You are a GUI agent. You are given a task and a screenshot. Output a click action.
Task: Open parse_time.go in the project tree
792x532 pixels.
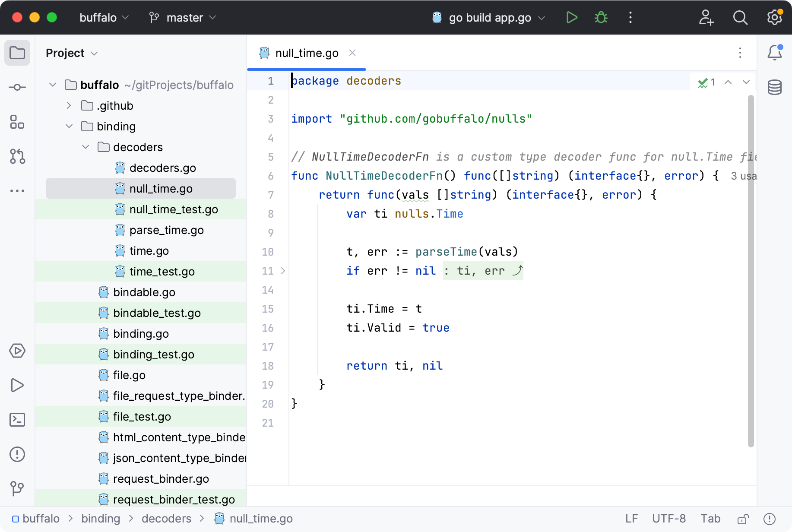click(166, 230)
